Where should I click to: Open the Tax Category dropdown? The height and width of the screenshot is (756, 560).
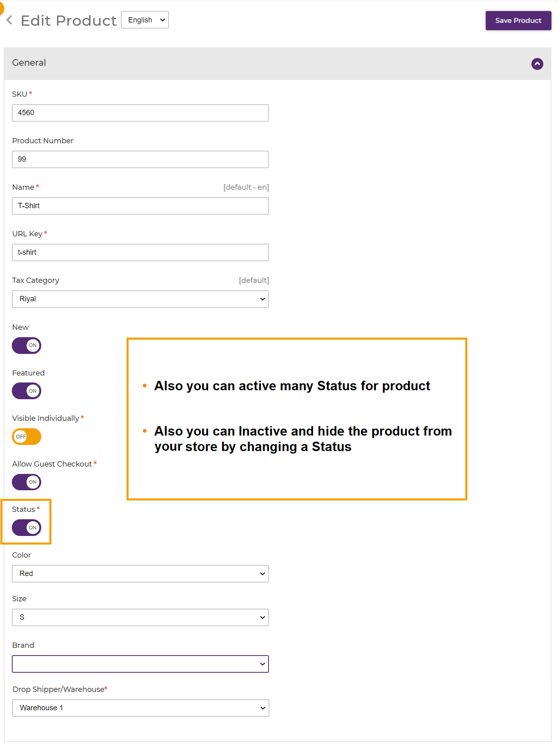[x=140, y=299]
